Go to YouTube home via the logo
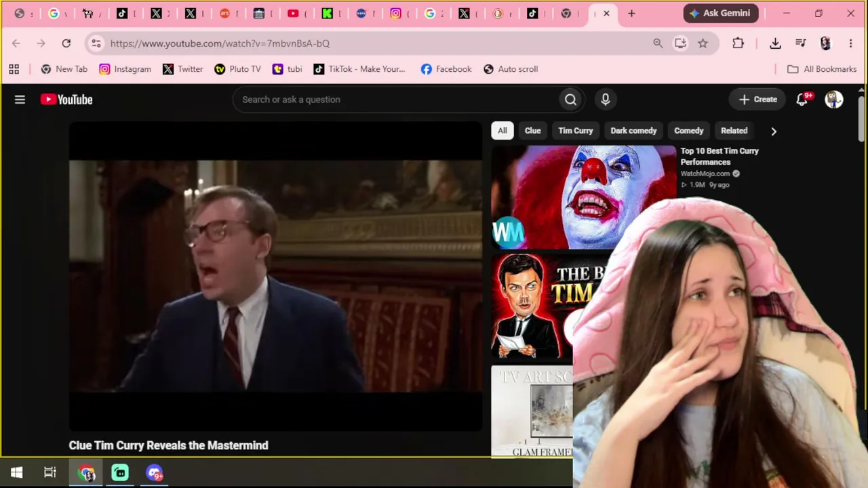 (x=66, y=100)
